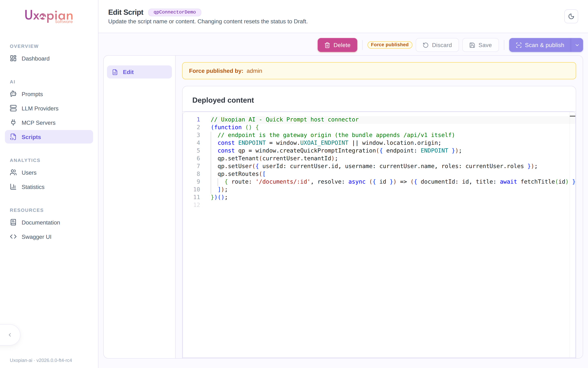This screenshot has height=368, width=588.
Task: Click Scan & publish button
Action: point(540,45)
